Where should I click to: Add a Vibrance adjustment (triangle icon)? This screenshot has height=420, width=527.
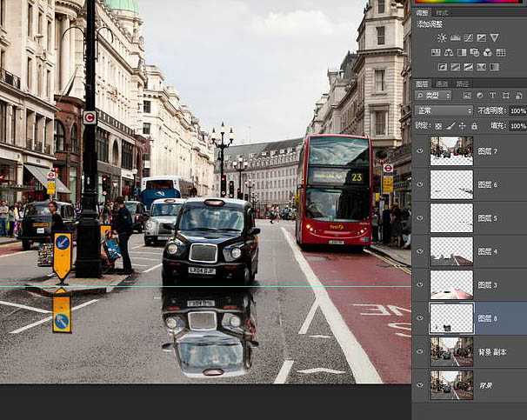495,38
